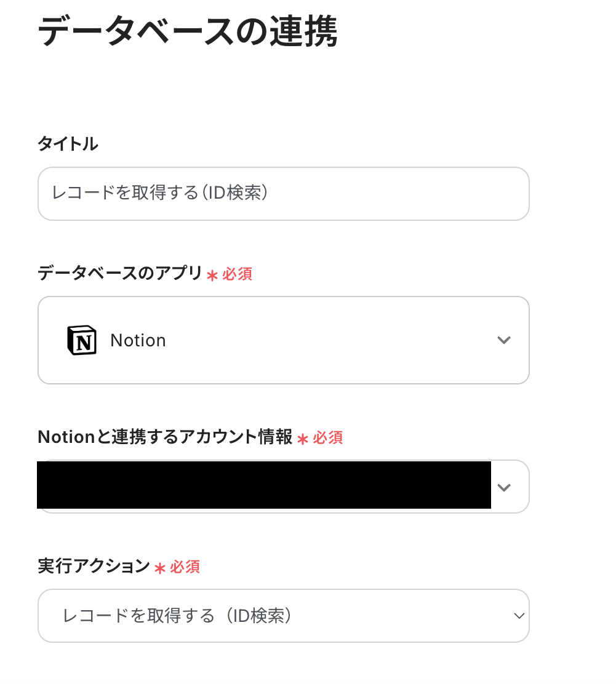Click the selected action text レコードを取得する（ID検索）
The image size is (616, 684).
(x=177, y=616)
